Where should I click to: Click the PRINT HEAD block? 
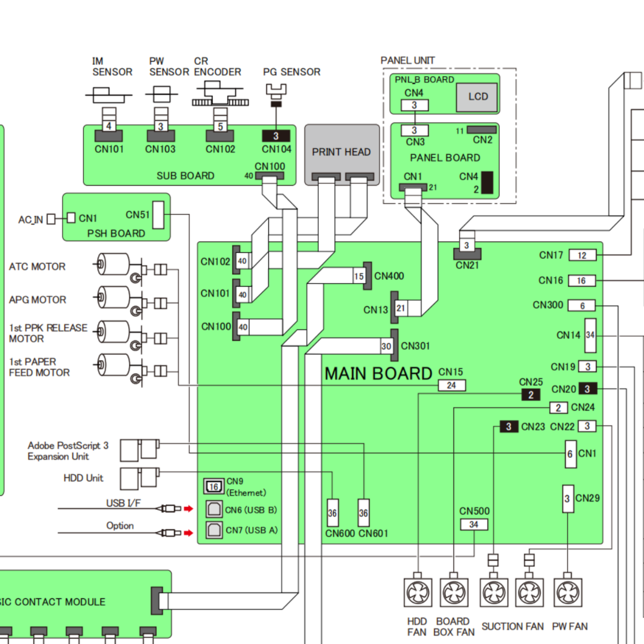(x=342, y=155)
